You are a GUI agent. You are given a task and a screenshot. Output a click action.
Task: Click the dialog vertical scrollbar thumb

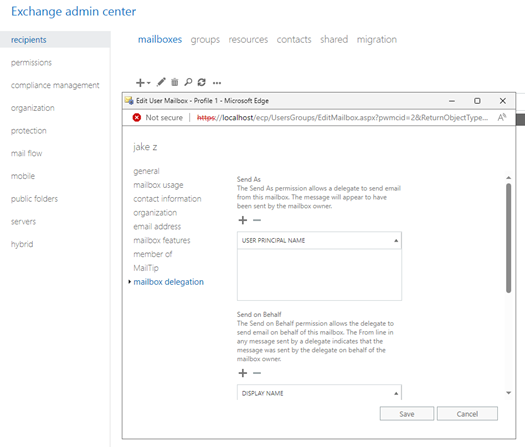coord(509,238)
